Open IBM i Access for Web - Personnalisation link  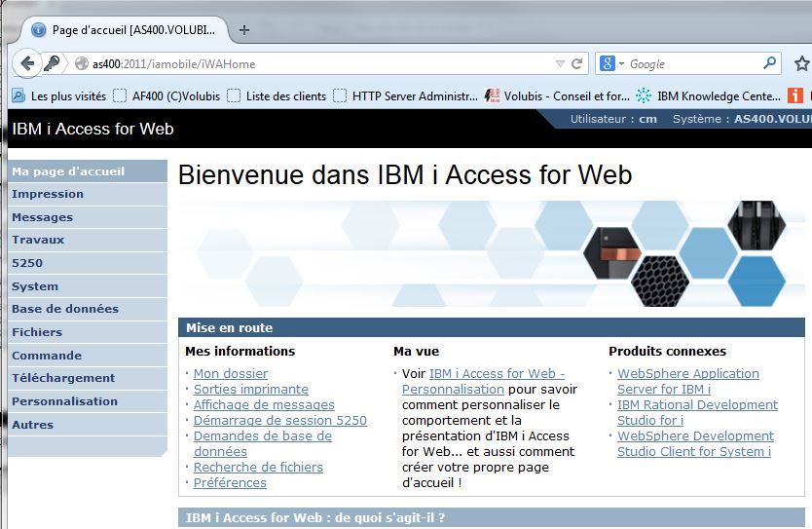pos(483,381)
